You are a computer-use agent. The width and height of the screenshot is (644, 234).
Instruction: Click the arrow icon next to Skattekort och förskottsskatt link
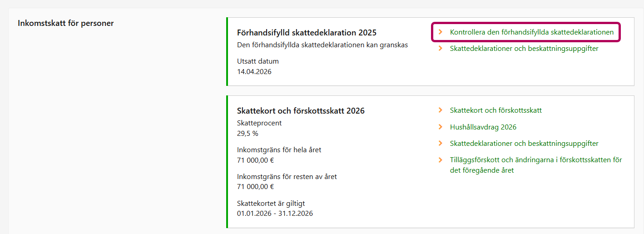tap(440, 110)
